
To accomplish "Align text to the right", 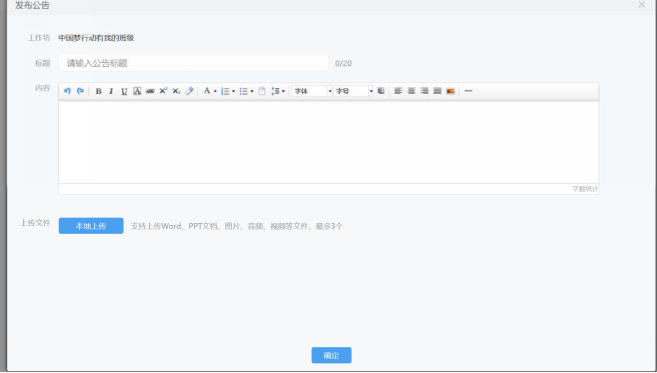I will click(x=424, y=91).
